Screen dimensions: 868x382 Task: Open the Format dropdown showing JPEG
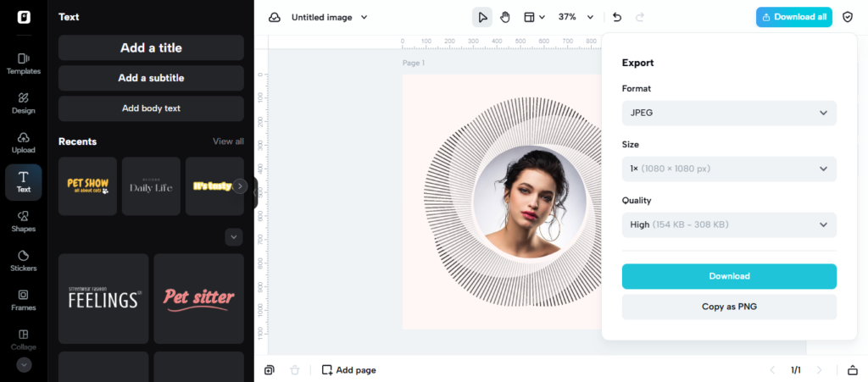click(x=729, y=113)
